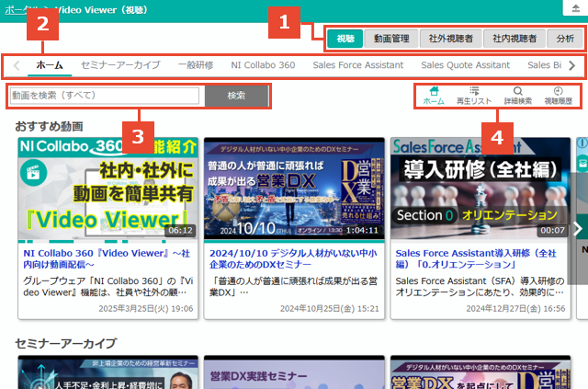Click date text 2024年10月25日(金) 15:21
The height and width of the screenshot is (389, 588).
coord(330,309)
